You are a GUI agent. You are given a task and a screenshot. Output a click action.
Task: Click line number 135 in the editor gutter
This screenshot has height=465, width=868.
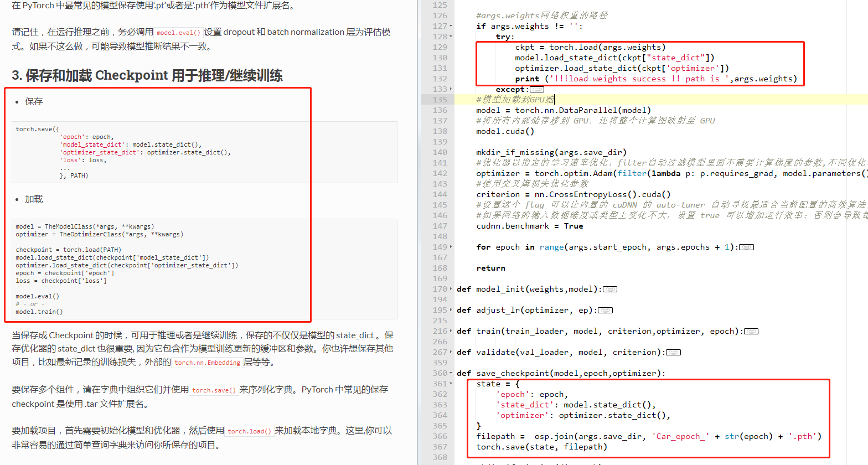[440, 100]
